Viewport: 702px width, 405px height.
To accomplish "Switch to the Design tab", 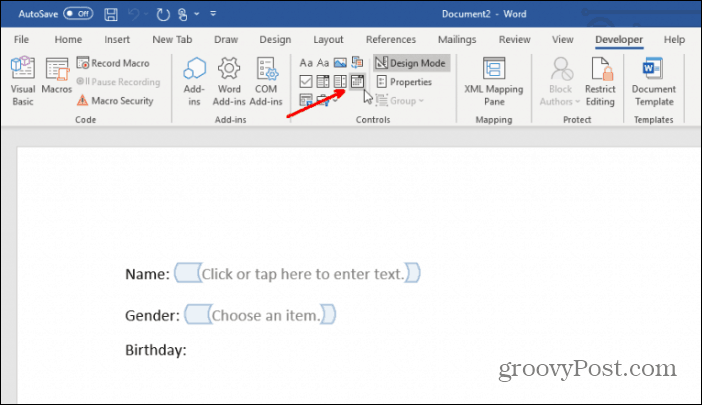I will pyautogui.click(x=275, y=39).
